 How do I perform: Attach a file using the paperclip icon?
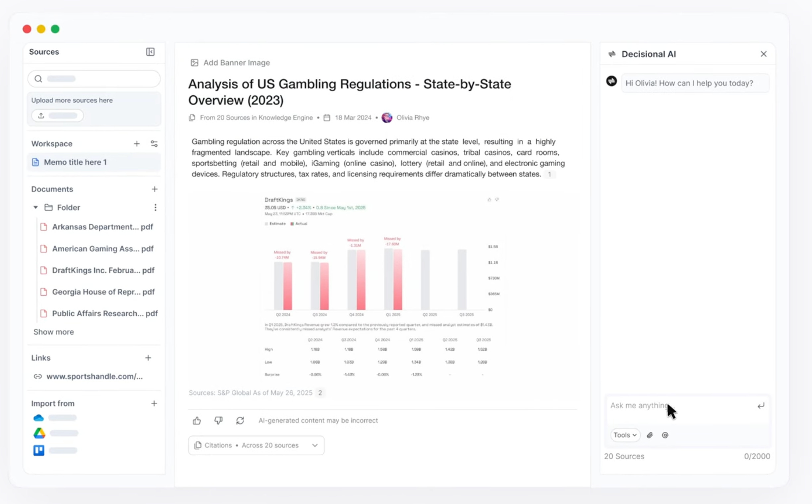[x=650, y=435]
